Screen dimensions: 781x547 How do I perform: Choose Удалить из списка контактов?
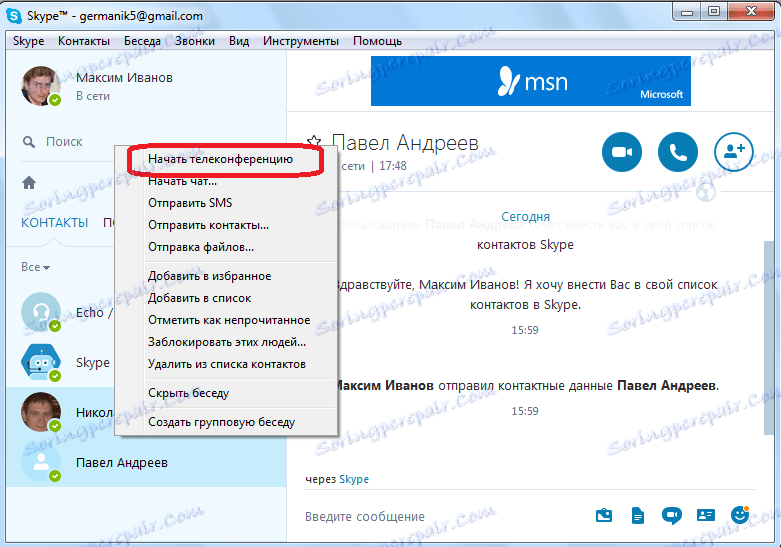tap(227, 364)
